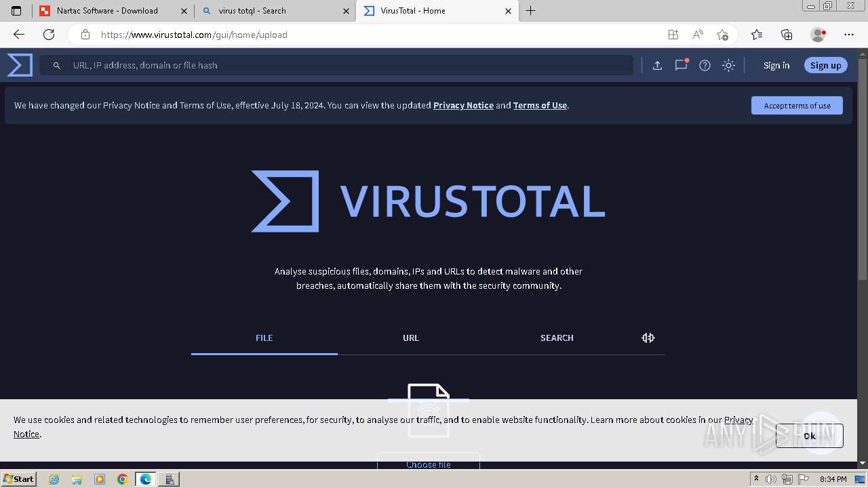Click the volume speaker tray icon
The image size is (868, 488).
[770, 479]
